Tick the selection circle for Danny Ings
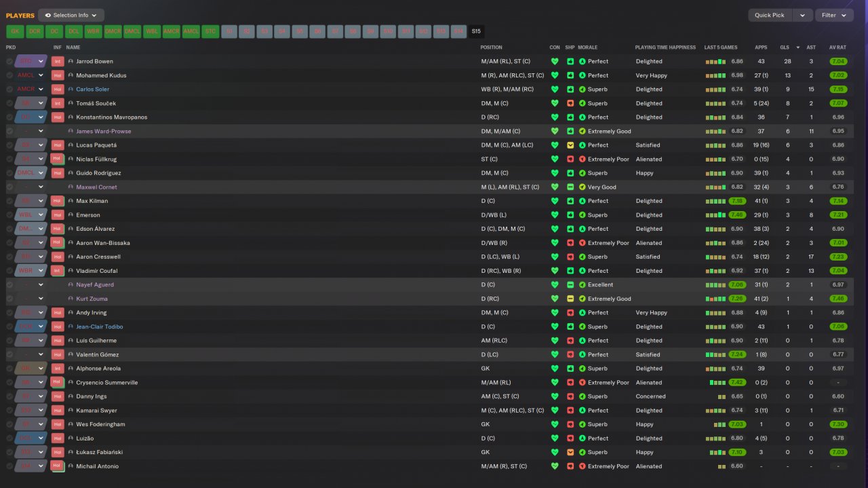868x488 pixels. [x=9, y=396]
